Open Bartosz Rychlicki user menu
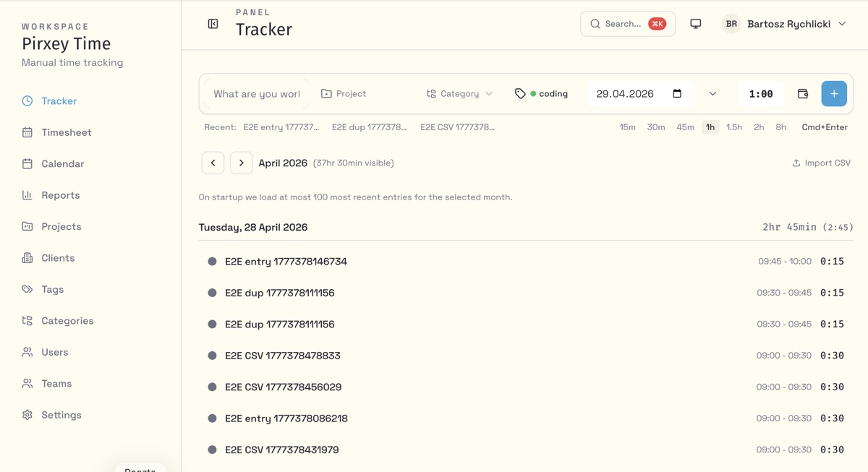 tap(785, 24)
